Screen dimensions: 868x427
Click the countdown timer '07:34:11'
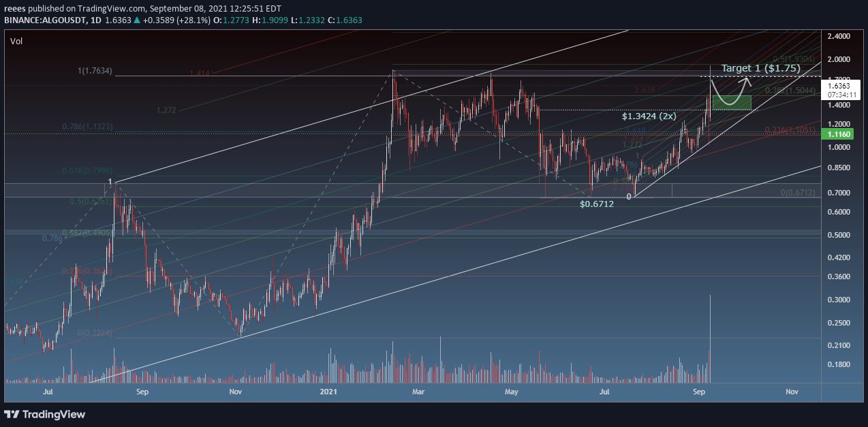pos(841,95)
